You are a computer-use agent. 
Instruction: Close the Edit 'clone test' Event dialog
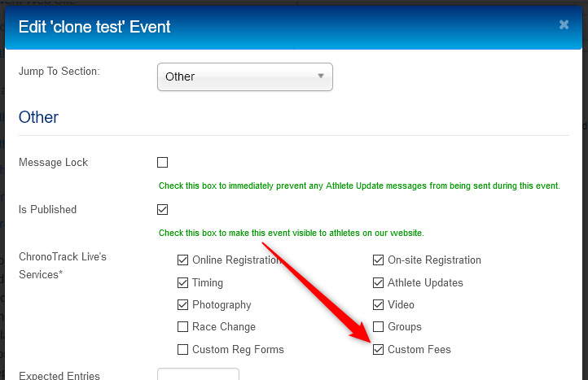point(564,24)
